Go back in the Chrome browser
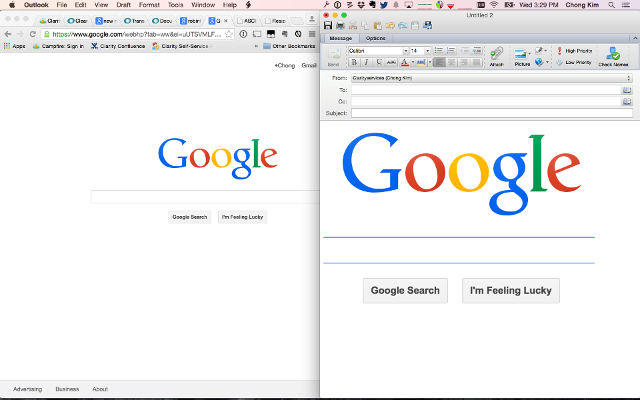Image resolution: width=640 pixels, height=400 pixels. point(8,34)
